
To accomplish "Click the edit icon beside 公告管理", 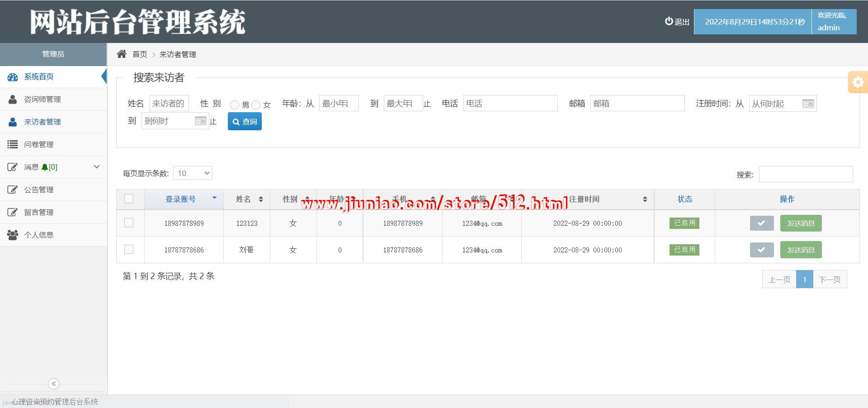I will coord(13,190).
